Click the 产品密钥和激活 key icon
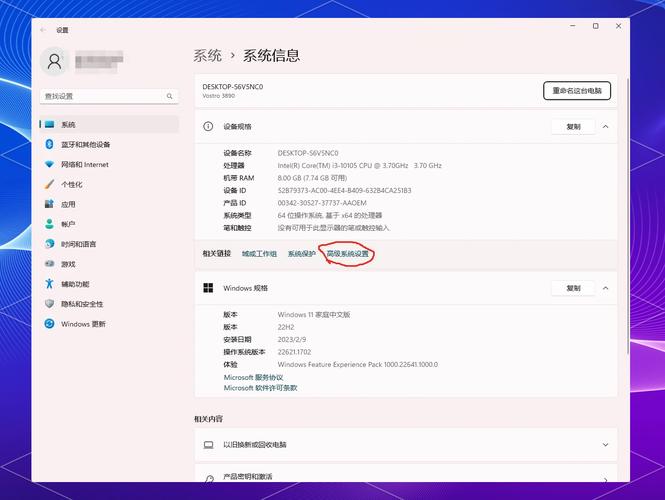Screen dimensions: 665x500 (209, 478)
